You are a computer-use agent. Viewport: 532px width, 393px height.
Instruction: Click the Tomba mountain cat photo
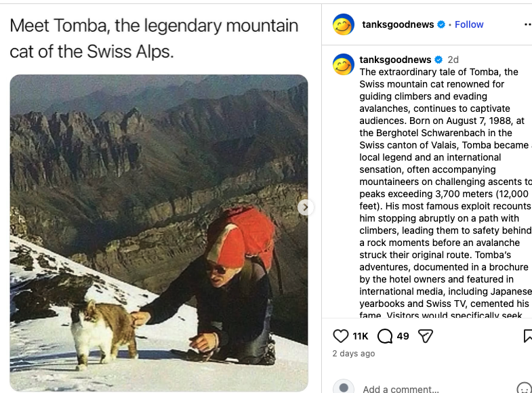(x=159, y=232)
